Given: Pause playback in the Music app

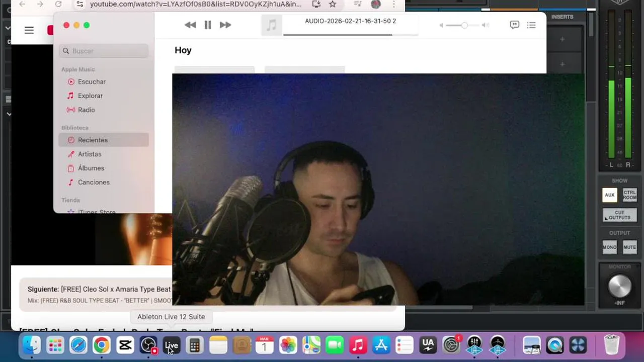Looking at the screenshot, I should 208,25.
